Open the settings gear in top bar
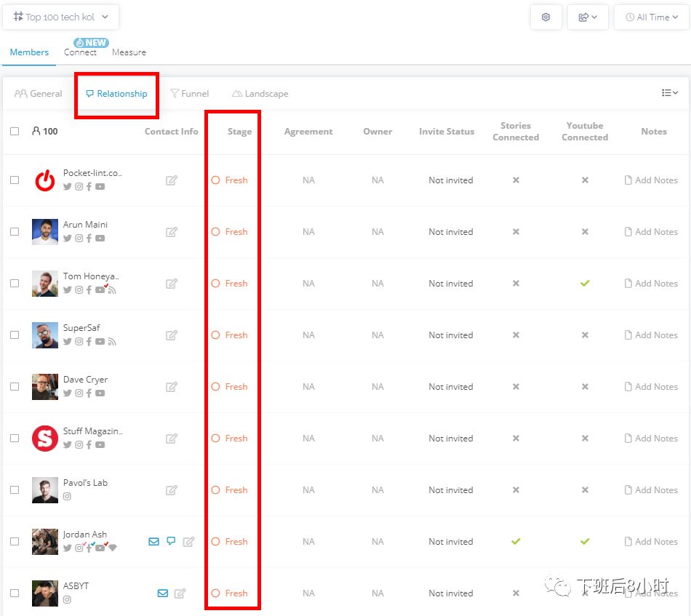This screenshot has width=691, height=616. tap(546, 17)
